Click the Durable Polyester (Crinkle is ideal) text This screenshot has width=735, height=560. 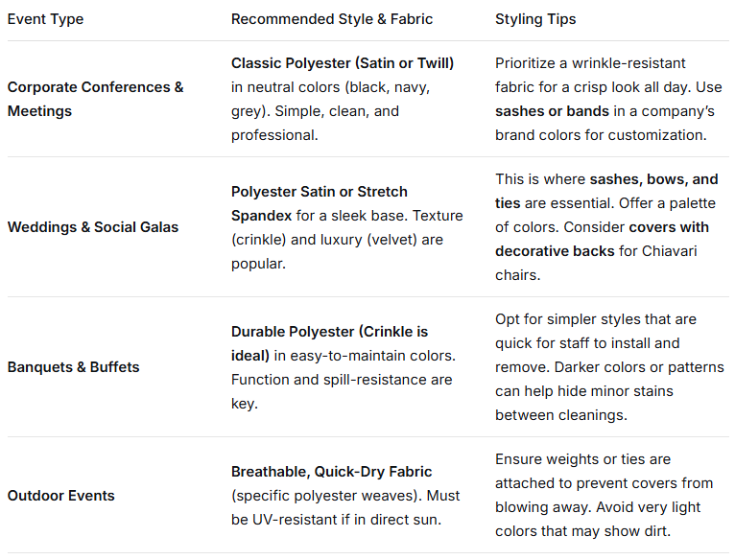(x=329, y=332)
